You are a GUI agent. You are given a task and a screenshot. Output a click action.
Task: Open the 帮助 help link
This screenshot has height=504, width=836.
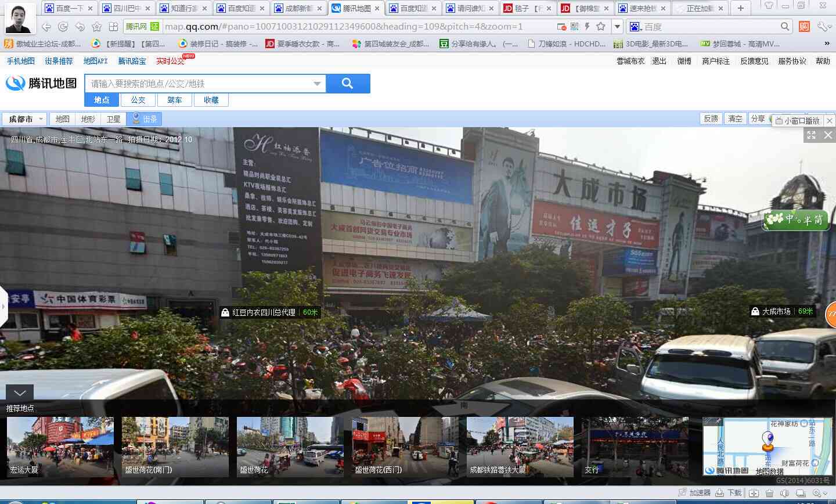point(823,61)
